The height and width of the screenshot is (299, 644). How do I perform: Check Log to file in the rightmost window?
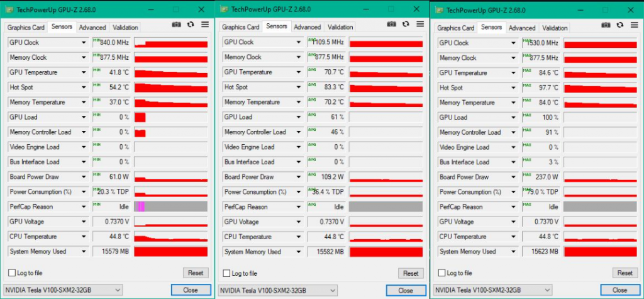pyautogui.click(x=442, y=273)
